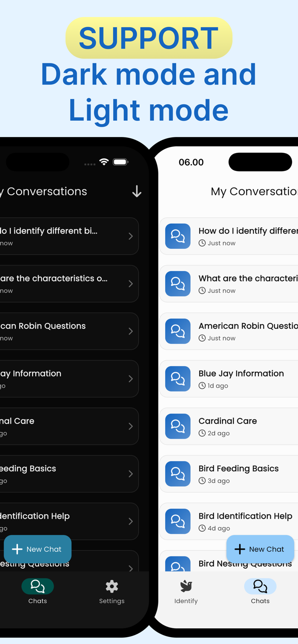Open 'Blue Jay Information' conversation title
298x644 pixels.
coord(241,373)
